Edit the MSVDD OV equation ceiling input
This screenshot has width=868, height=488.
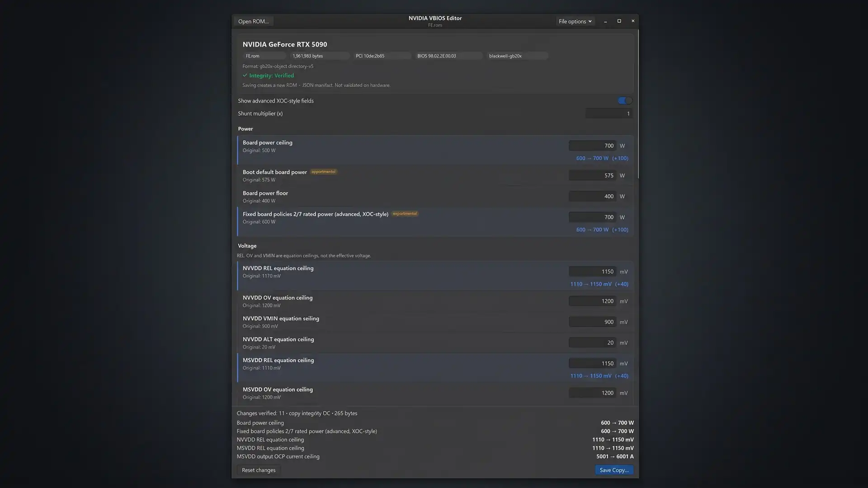592,393
